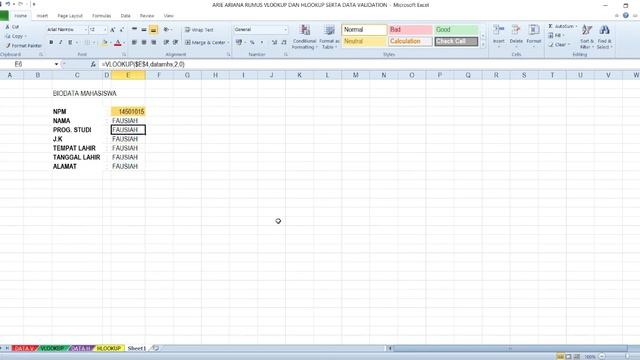Image resolution: width=640 pixels, height=360 pixels.
Task: Click the Insert cells icon
Action: [498, 30]
